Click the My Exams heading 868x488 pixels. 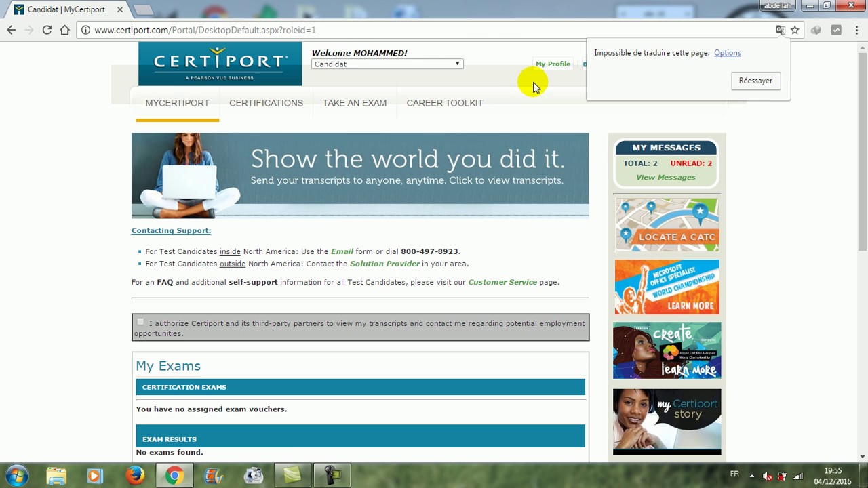pyautogui.click(x=168, y=366)
